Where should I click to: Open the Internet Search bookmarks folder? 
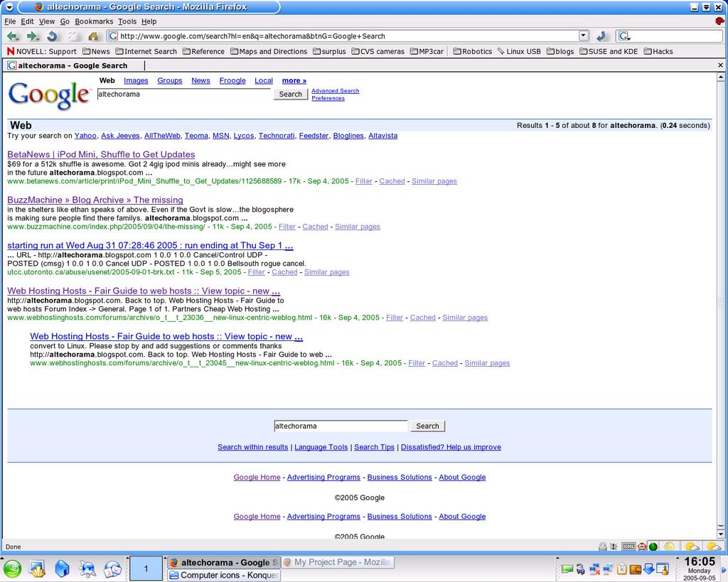[146, 51]
